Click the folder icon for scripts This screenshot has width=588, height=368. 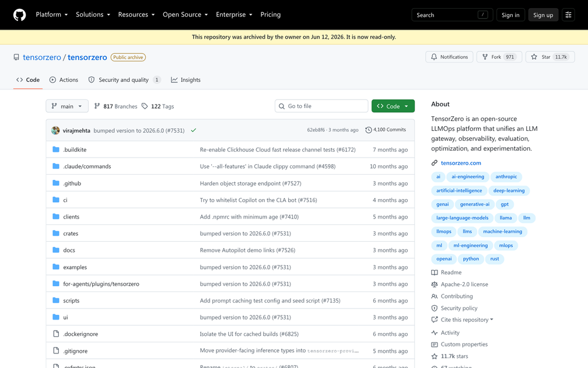56,300
